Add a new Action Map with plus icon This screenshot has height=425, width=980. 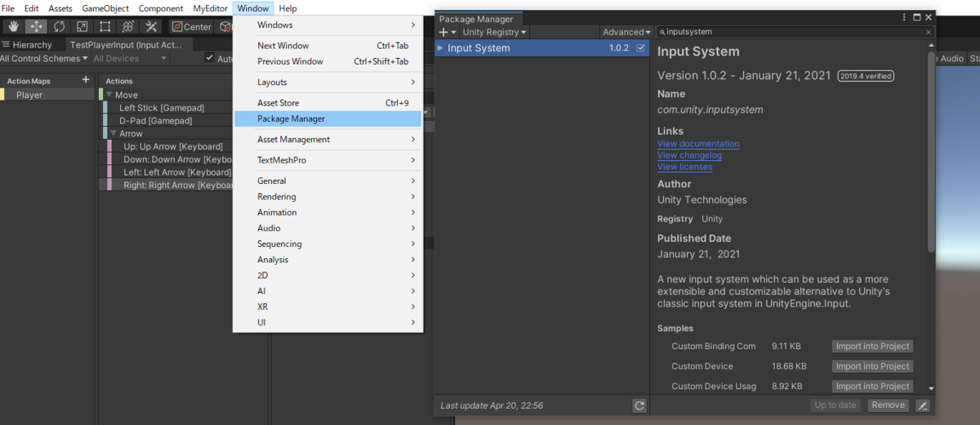point(86,80)
